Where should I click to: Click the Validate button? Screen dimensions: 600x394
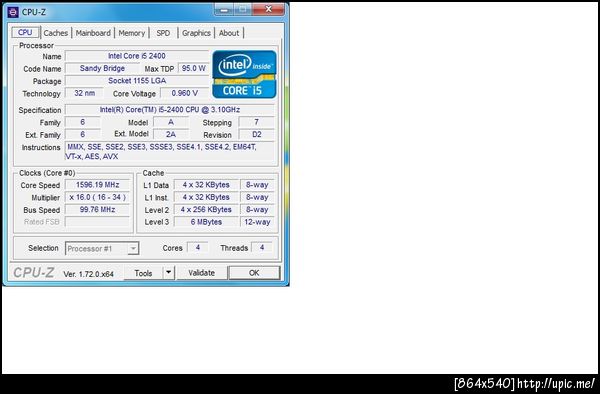click(x=202, y=273)
